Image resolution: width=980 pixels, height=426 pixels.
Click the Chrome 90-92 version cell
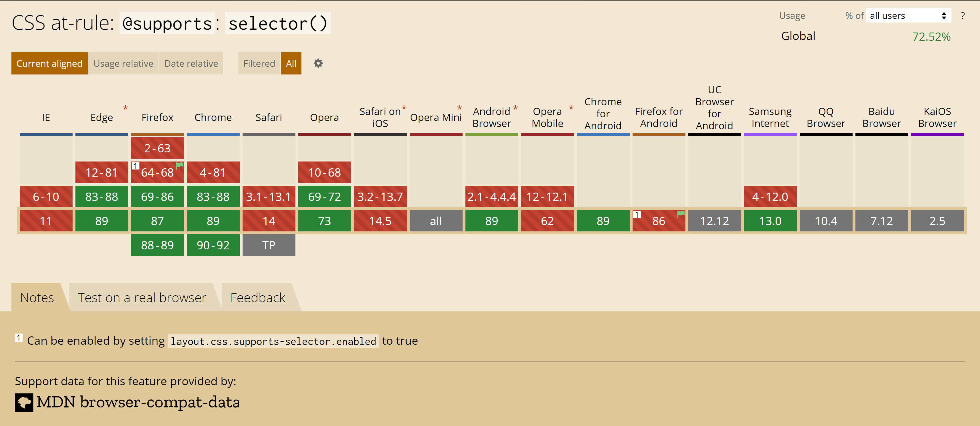[x=213, y=245]
